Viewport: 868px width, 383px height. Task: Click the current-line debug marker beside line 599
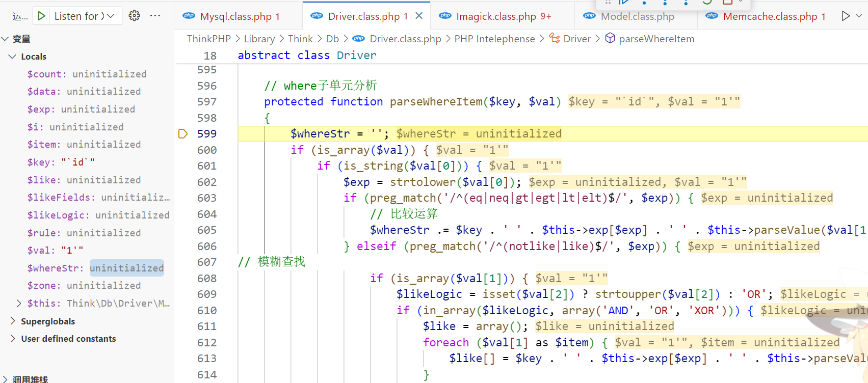(183, 134)
